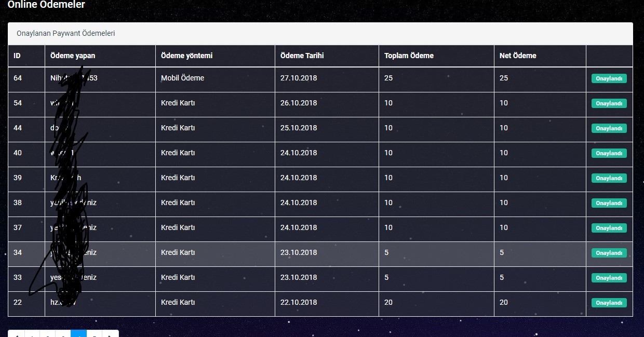The image size is (644, 337).
Task: Click the Onaylandı badge for payment ID 22
Action: pyautogui.click(x=609, y=303)
